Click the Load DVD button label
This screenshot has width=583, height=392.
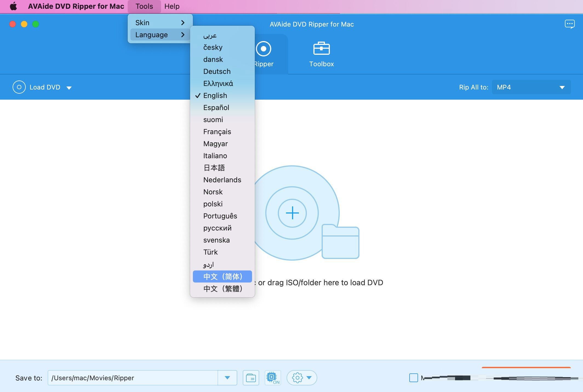tap(45, 87)
